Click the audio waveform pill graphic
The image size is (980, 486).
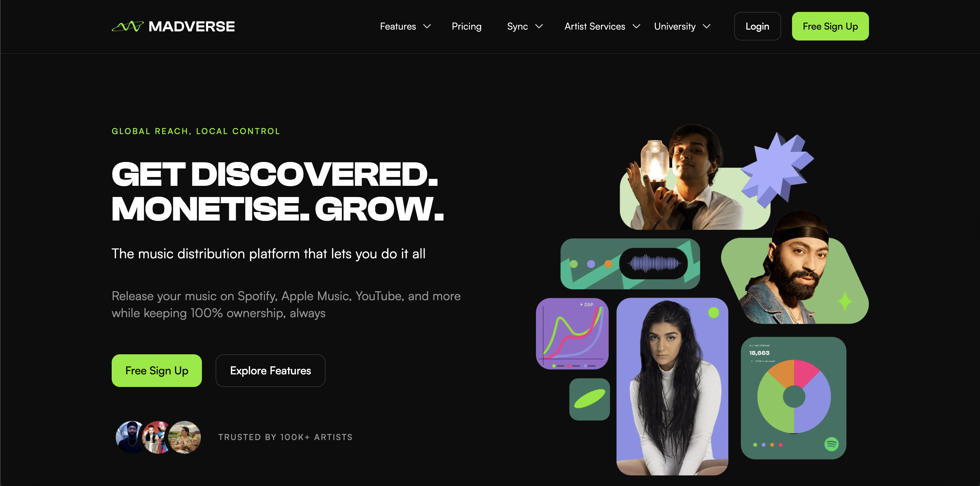(x=653, y=263)
